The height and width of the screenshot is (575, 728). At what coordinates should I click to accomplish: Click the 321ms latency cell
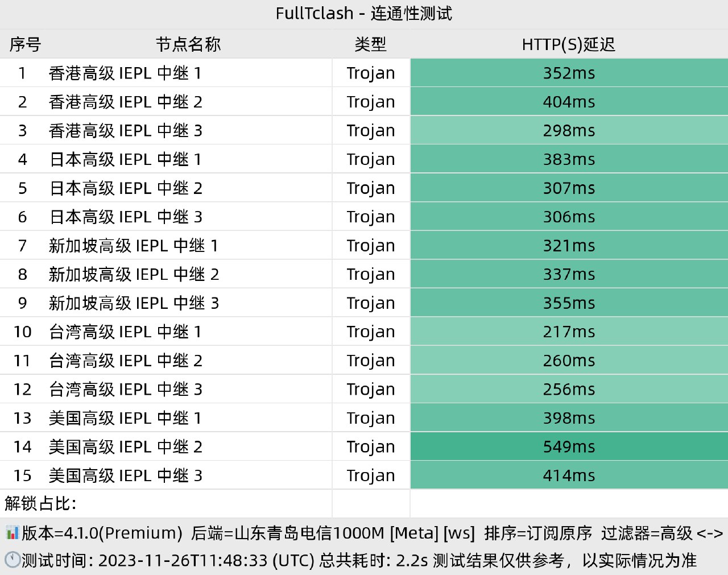569,245
